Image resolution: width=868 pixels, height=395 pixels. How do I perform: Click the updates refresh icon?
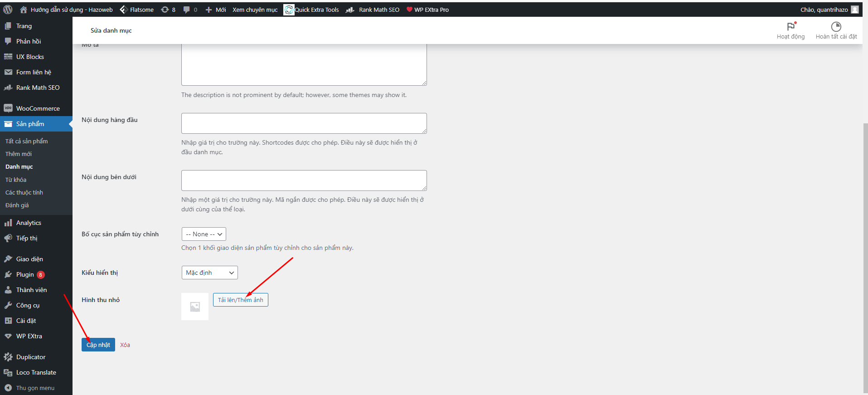(x=165, y=10)
